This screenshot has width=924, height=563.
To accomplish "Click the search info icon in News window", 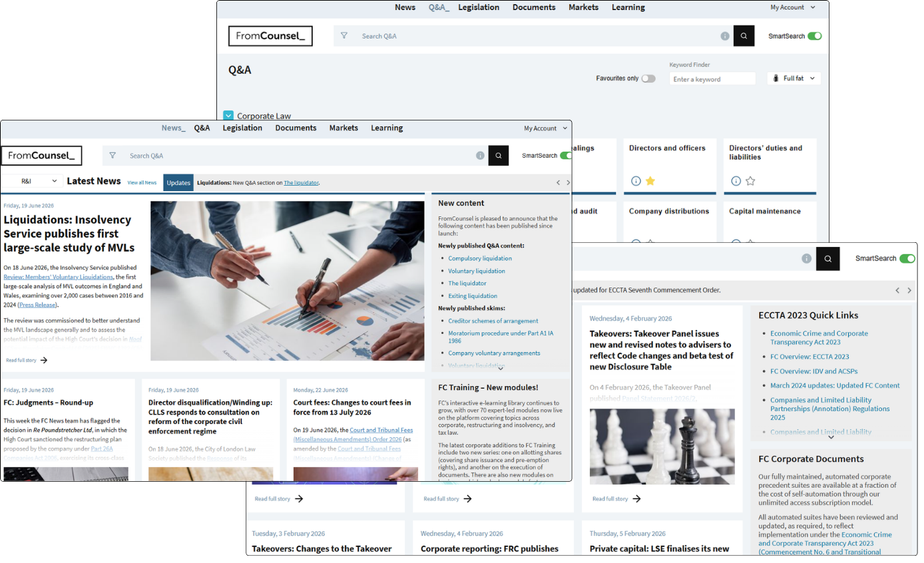I will tap(480, 156).
